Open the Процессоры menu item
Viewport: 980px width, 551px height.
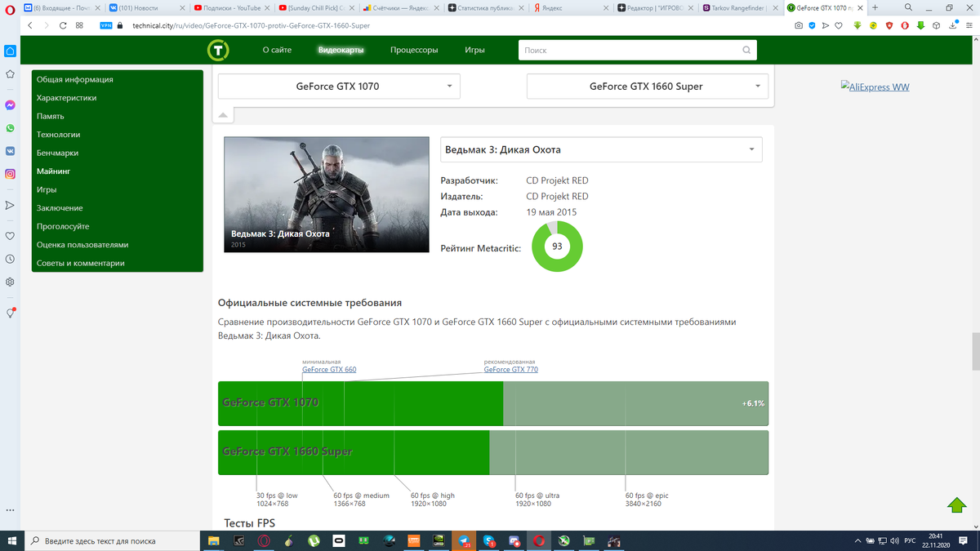click(414, 50)
